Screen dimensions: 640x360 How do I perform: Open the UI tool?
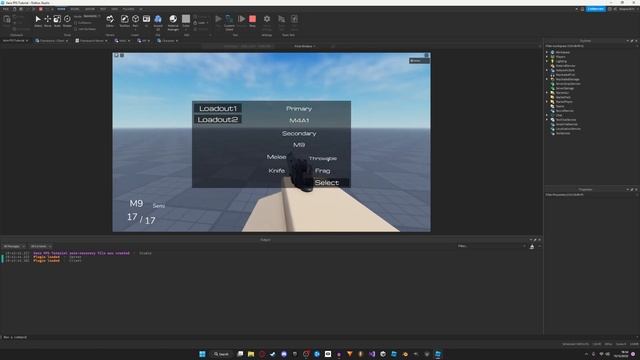pos(146,21)
